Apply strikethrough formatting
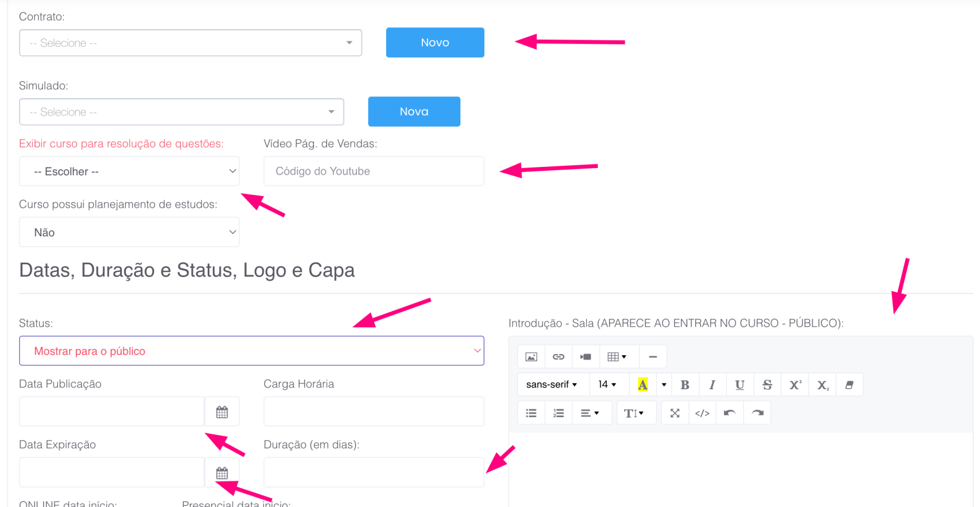980x507 pixels. (x=767, y=384)
